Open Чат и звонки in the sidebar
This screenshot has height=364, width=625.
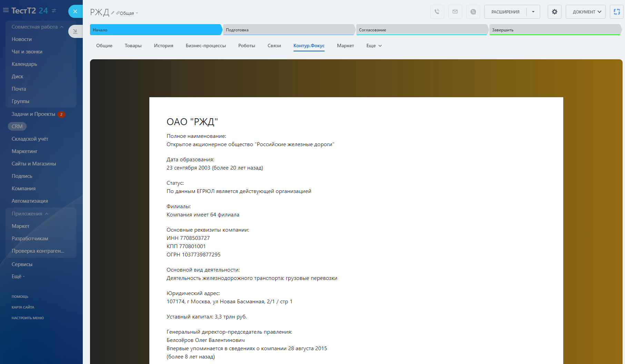27,52
